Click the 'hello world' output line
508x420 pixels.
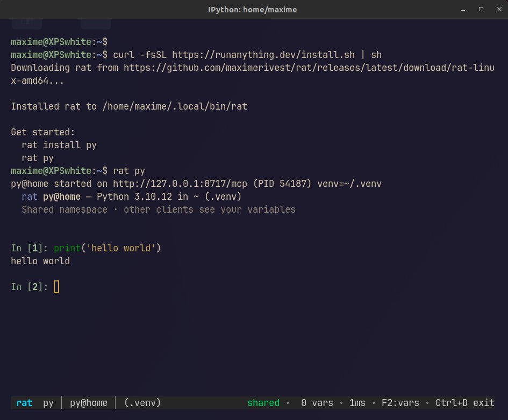tap(40, 261)
